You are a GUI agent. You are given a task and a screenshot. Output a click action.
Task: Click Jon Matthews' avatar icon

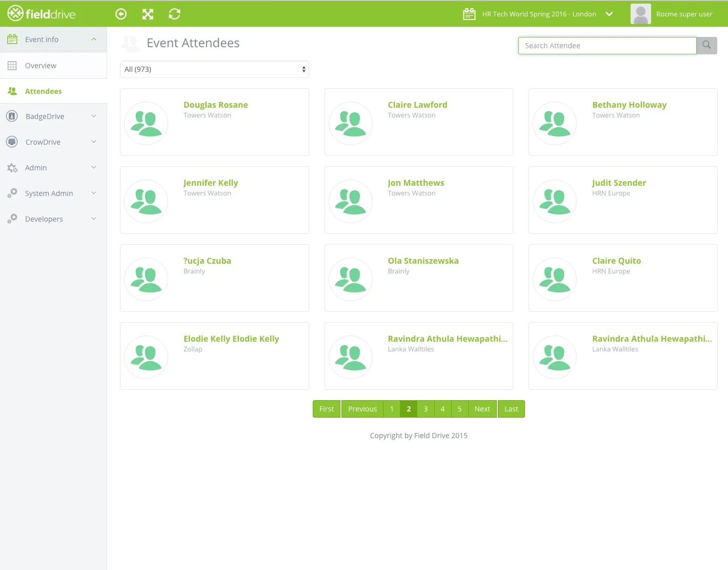(x=351, y=201)
